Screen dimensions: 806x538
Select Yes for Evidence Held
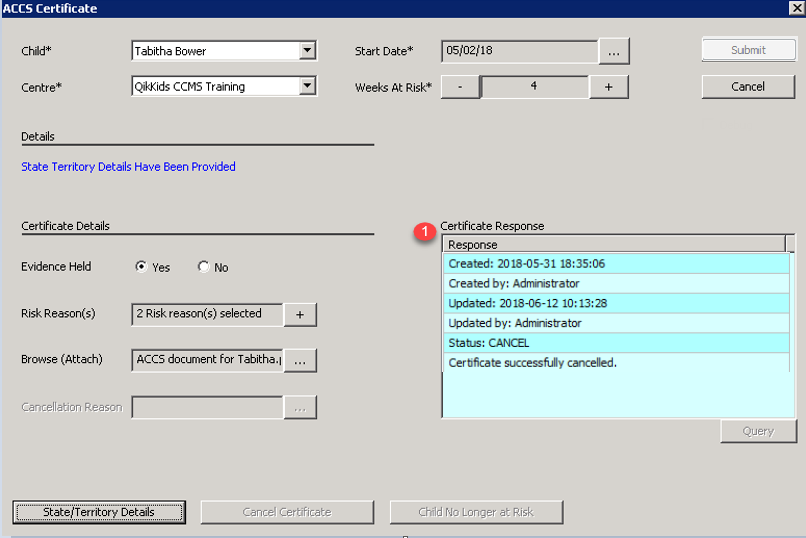141,266
